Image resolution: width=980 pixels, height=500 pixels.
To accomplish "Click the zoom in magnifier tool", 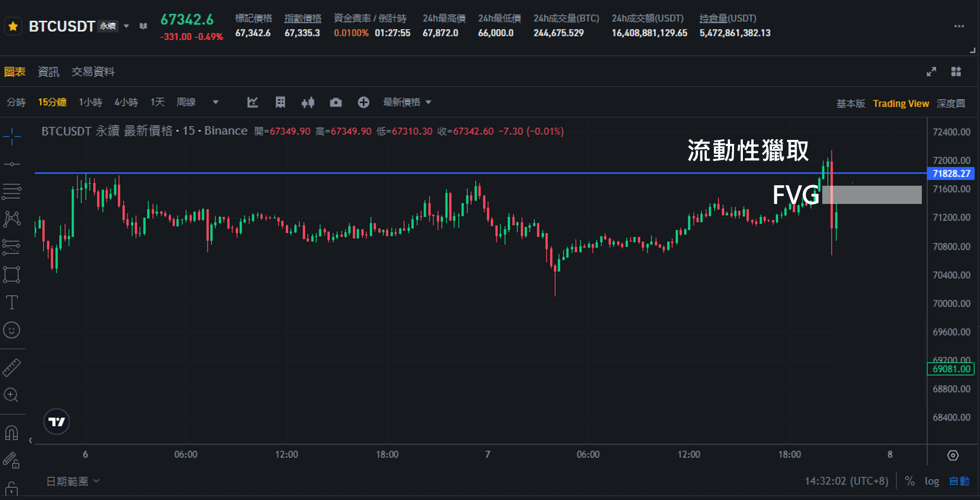I will 12,395.
